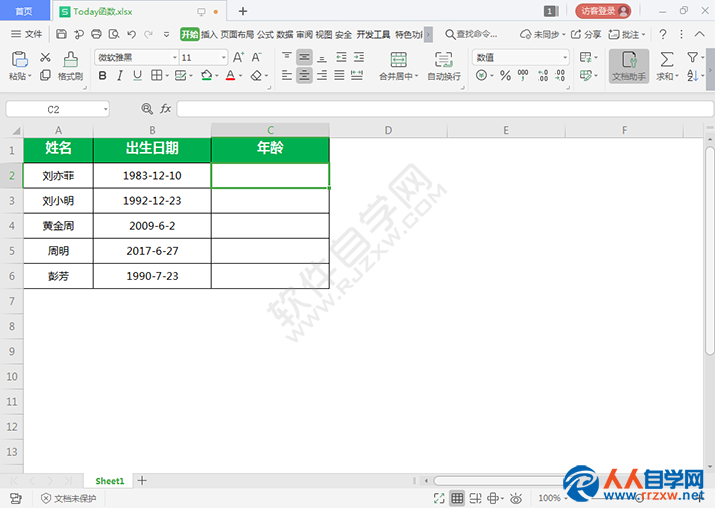The width and height of the screenshot is (715, 508).
Task: Toggle horizontal center alignment
Action: 304,75
